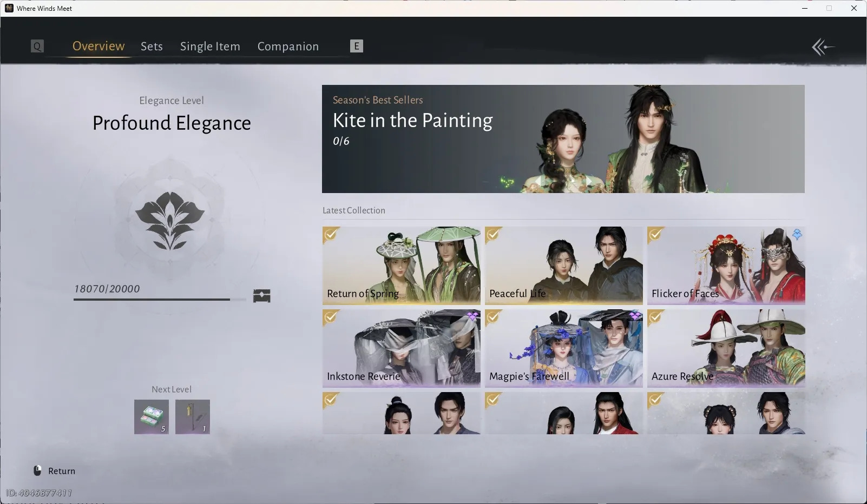867x504 pixels.
Task: View the Flicker of Faces outfit card
Action: point(726,266)
